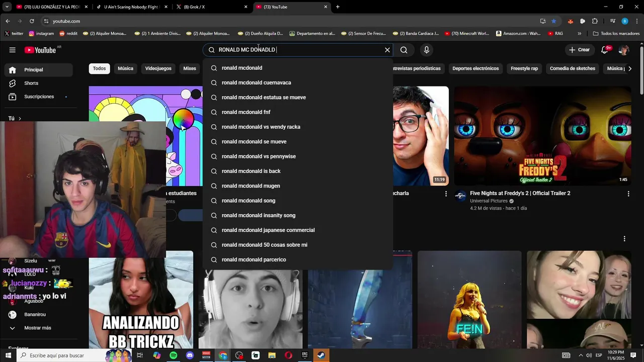This screenshot has width=644, height=362.
Task: Run search with the magnifying glass button
Action: pos(404,50)
